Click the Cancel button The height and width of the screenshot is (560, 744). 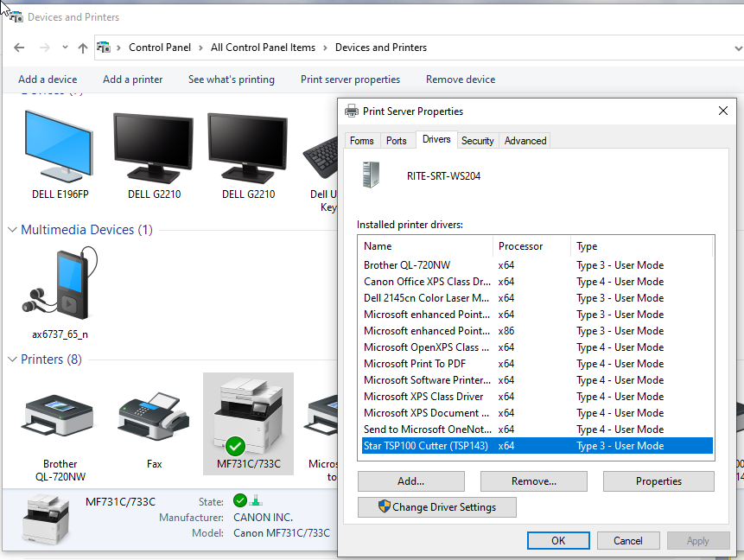(x=627, y=540)
